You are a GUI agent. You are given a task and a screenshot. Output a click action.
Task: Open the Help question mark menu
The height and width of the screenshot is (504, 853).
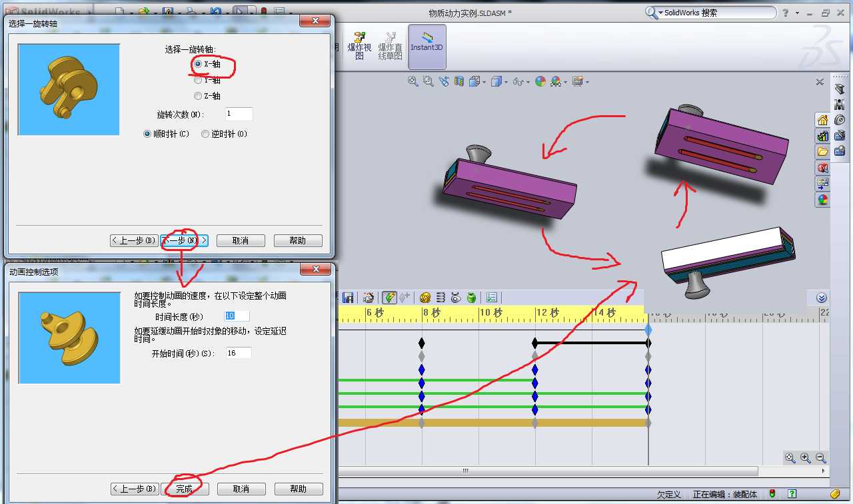[785, 13]
